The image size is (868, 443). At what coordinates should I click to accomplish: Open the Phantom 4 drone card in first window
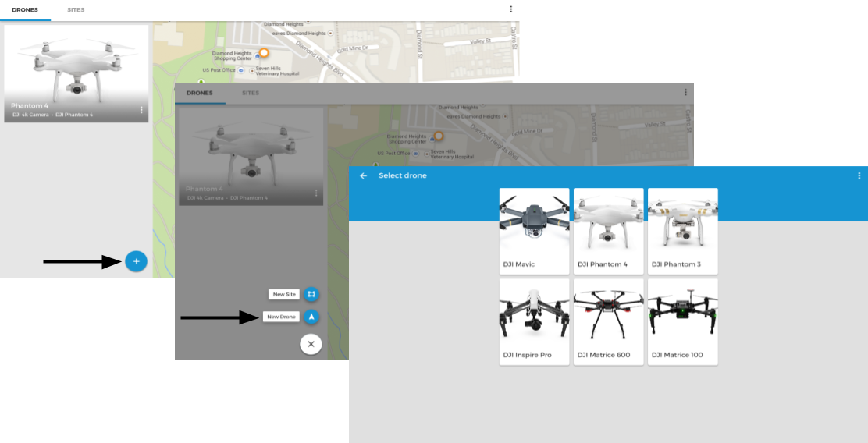click(76, 73)
